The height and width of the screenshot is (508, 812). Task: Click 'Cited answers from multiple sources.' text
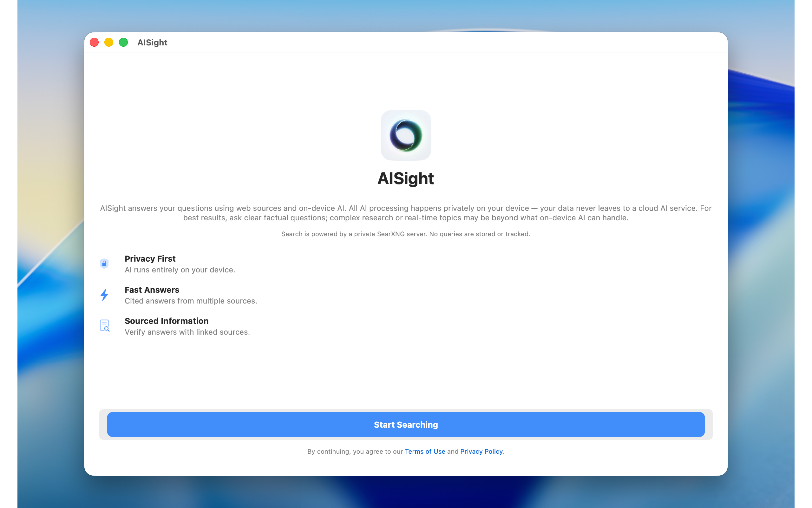click(x=191, y=301)
